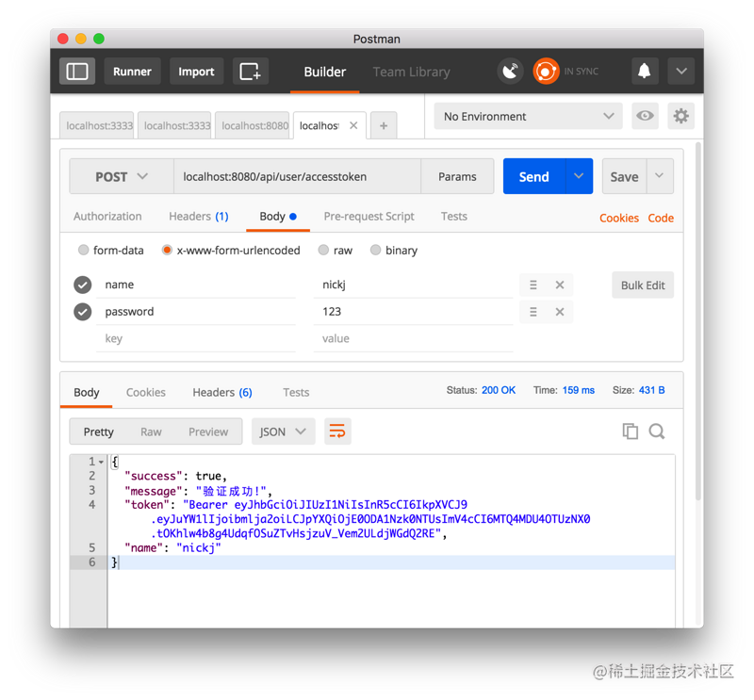
Task: Click the orange sync status icon
Action: [x=546, y=72]
